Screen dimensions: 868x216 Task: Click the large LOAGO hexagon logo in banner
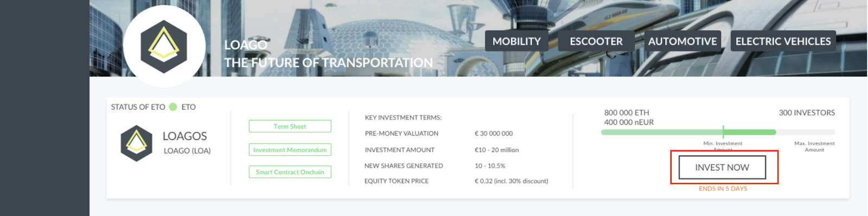click(x=164, y=47)
